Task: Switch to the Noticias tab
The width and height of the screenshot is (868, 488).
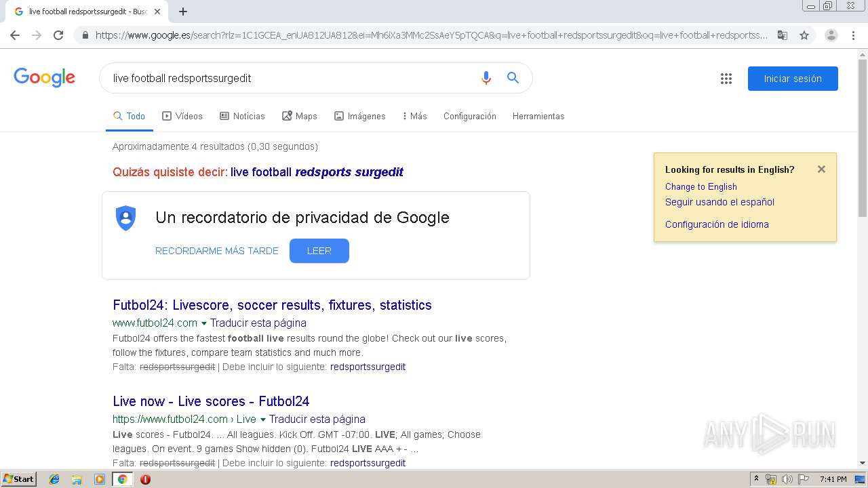Action: point(242,116)
